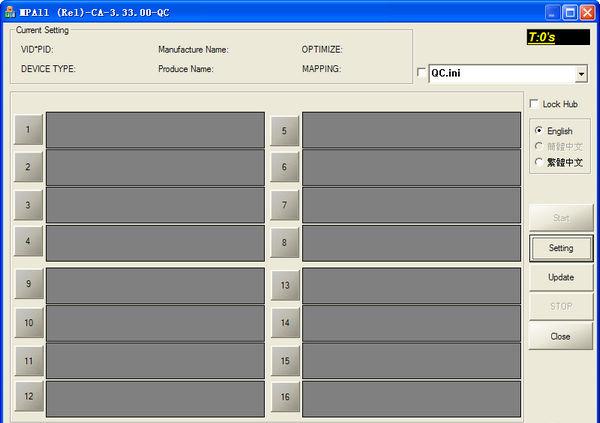Screen dimensions: 600x423
Task: Choose the 繁體中文 language option
Action: coord(540,162)
